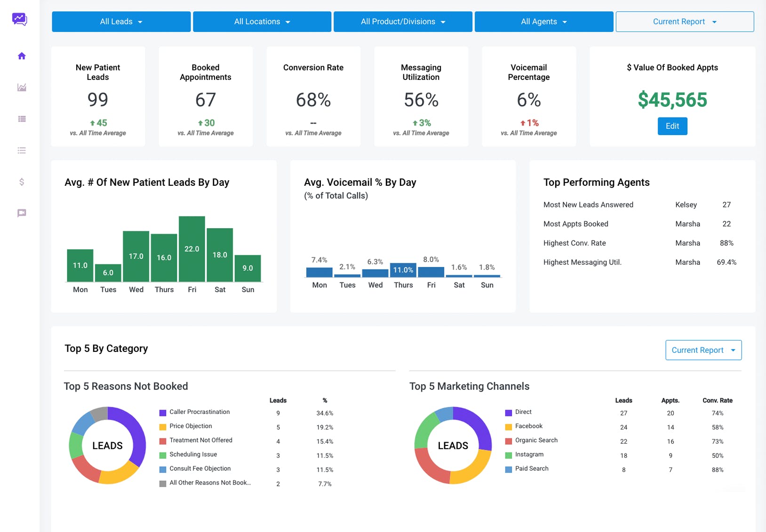766x532 pixels.
Task: Click the yellow Facebook legend swatch
Action: click(508, 427)
